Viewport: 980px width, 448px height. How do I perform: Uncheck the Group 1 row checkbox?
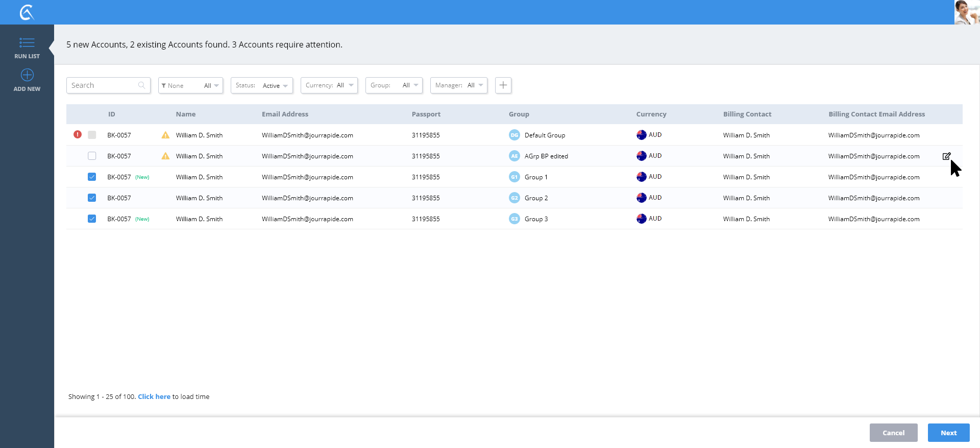[92, 177]
